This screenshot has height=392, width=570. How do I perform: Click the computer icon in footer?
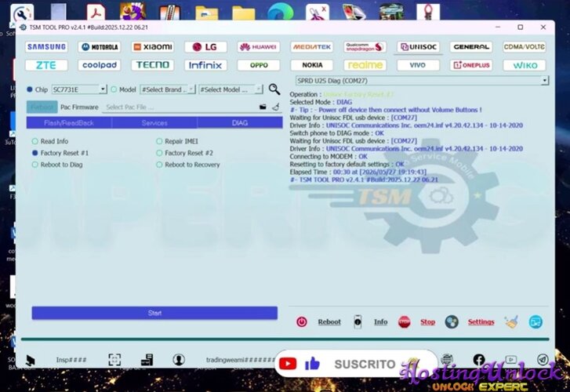147,360
